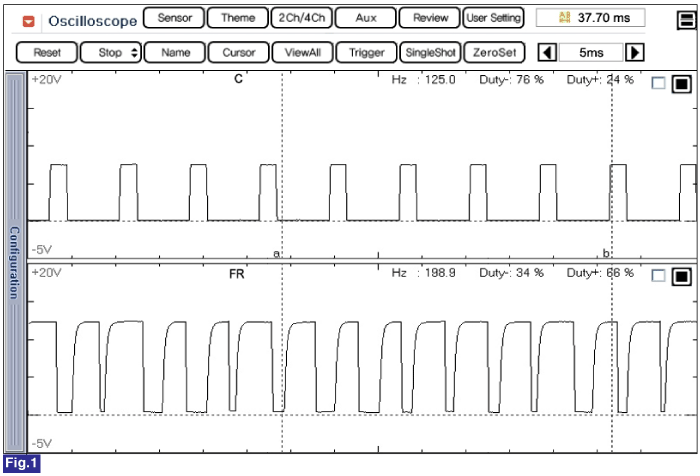
Task: Click the Sensor button
Action: 174,18
